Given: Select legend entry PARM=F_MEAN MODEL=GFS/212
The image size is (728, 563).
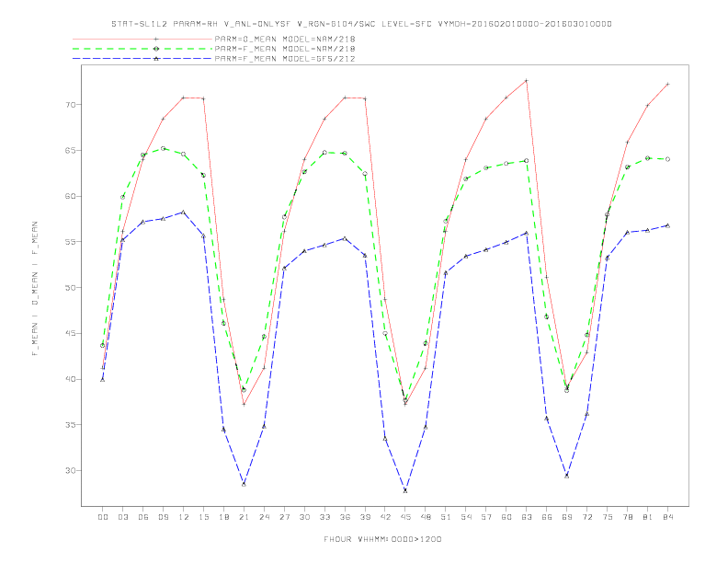Looking at the screenshot, I should tap(285, 59).
